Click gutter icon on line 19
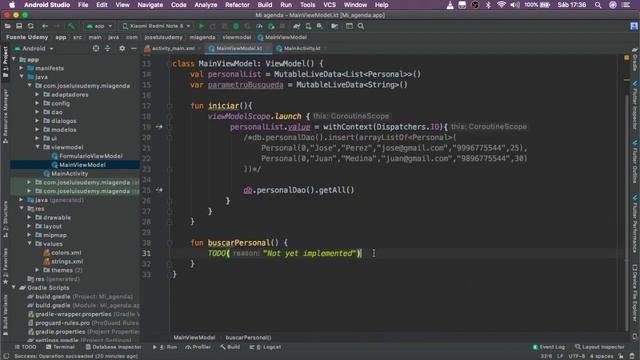 tap(159, 127)
